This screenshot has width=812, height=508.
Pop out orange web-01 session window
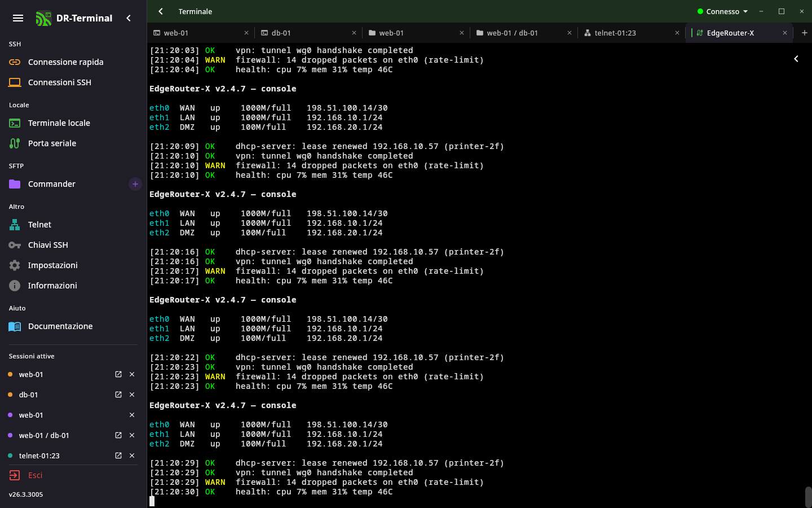coord(118,374)
